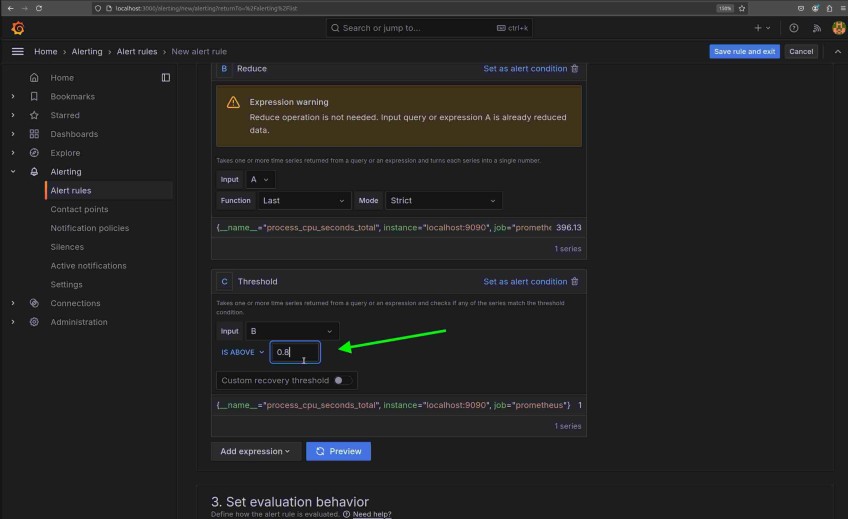This screenshot has height=519, width=848.
Task: Expand the Connections sidebar section
Action: [12, 303]
